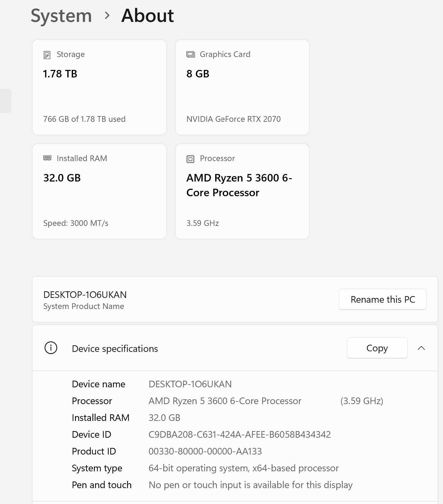The image size is (443, 504).
Task: Click the Rename this PC button
Action: (383, 299)
